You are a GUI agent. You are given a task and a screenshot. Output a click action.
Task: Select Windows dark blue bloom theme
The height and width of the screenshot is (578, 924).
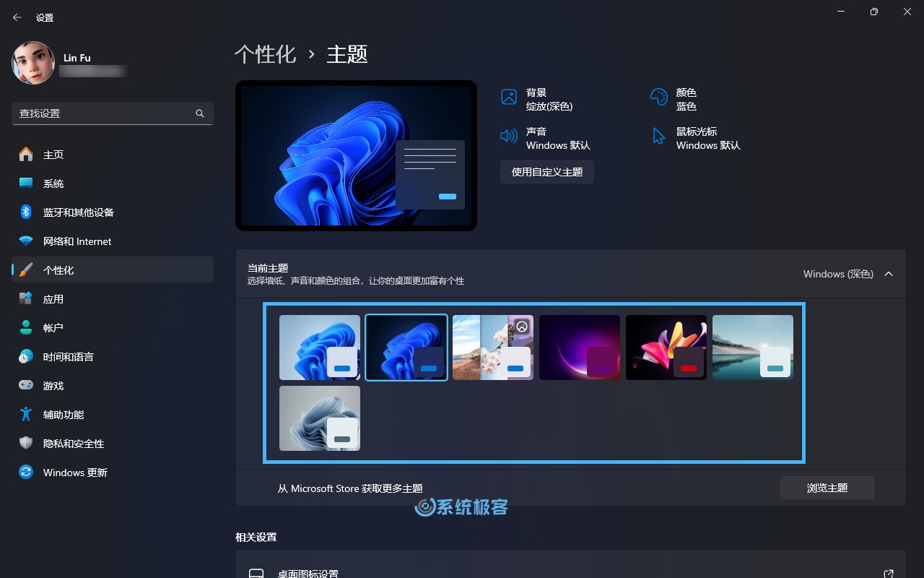point(406,348)
